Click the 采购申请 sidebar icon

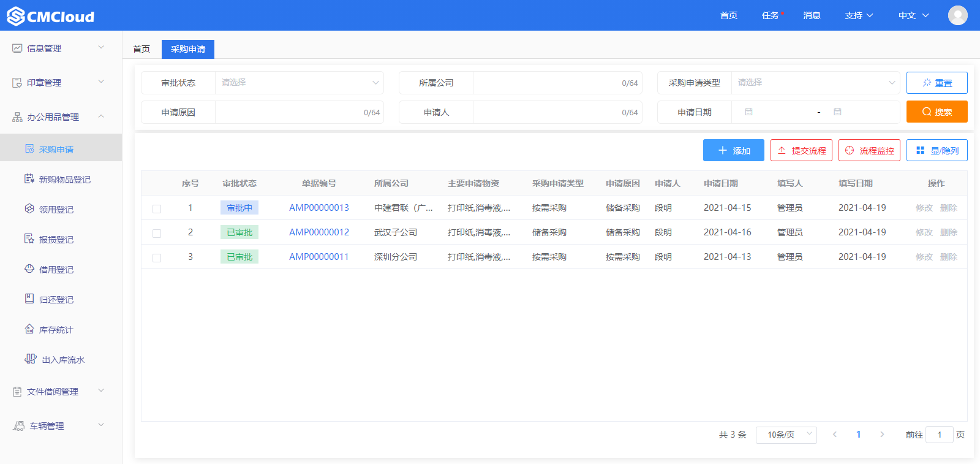coord(29,148)
